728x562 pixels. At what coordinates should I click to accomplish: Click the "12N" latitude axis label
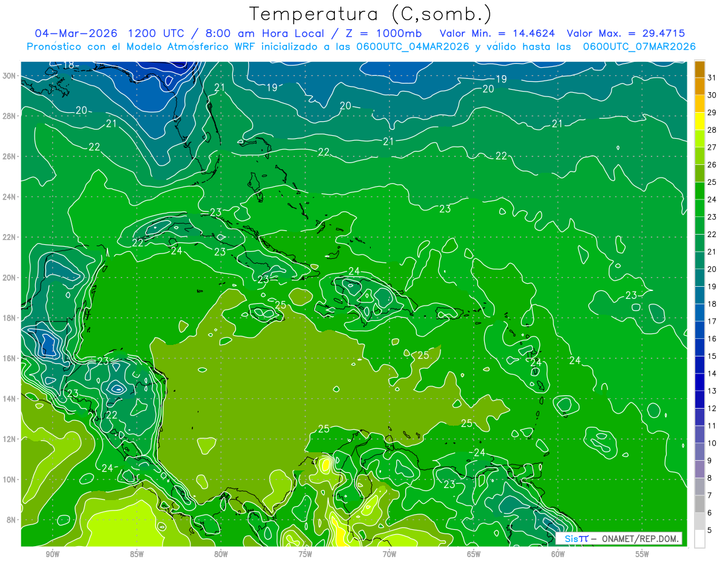point(9,439)
